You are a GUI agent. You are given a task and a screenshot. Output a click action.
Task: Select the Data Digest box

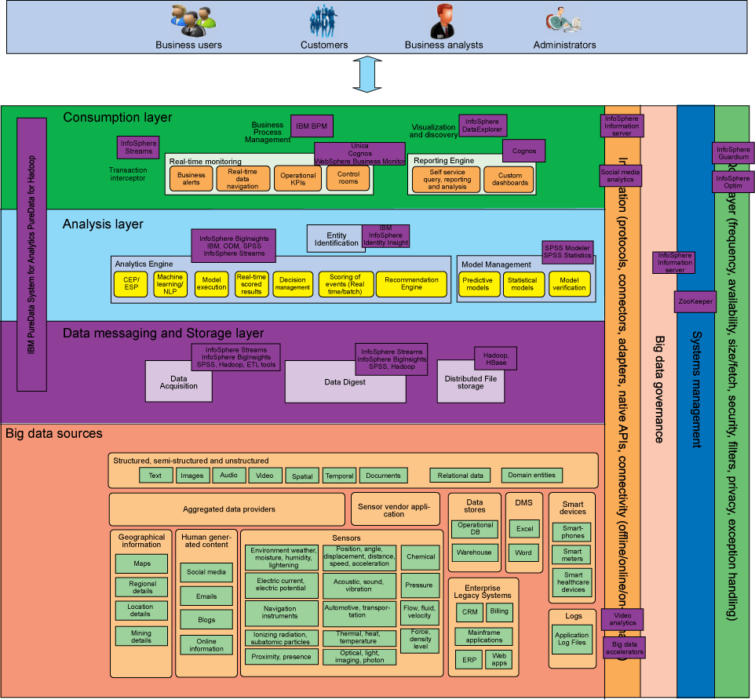345,382
